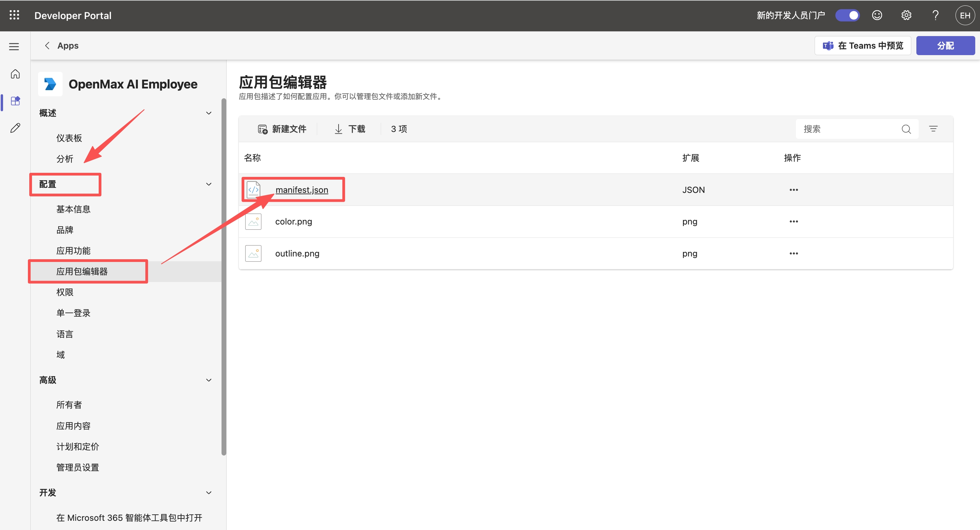The width and height of the screenshot is (980, 530).
Task: Open 计划和定价 in the sidebar
Action: [x=78, y=446]
